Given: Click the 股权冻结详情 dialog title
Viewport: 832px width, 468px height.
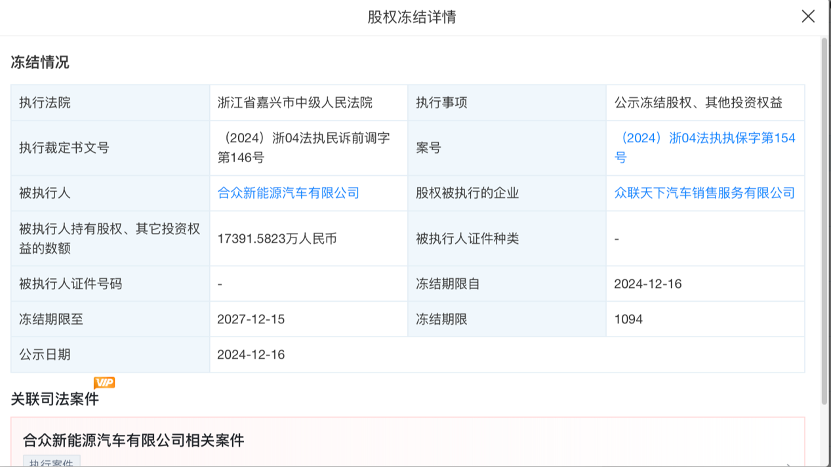Looking at the screenshot, I should pos(412,17).
